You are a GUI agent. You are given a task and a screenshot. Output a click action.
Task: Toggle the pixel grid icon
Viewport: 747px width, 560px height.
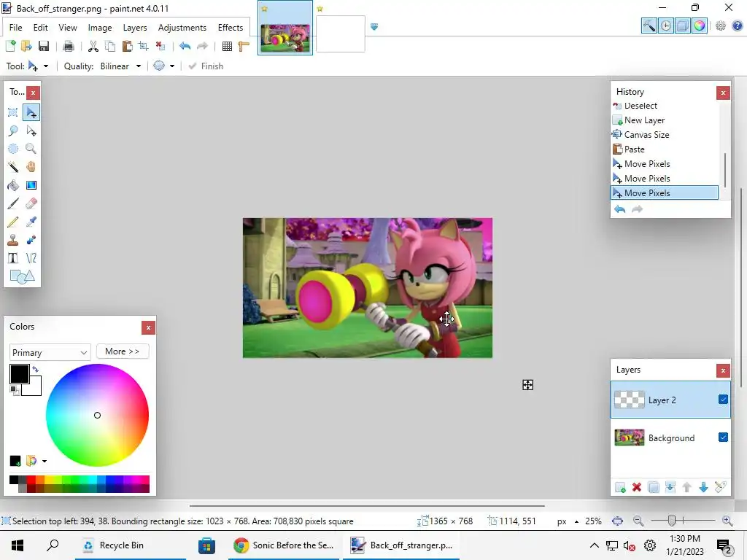coord(228,46)
